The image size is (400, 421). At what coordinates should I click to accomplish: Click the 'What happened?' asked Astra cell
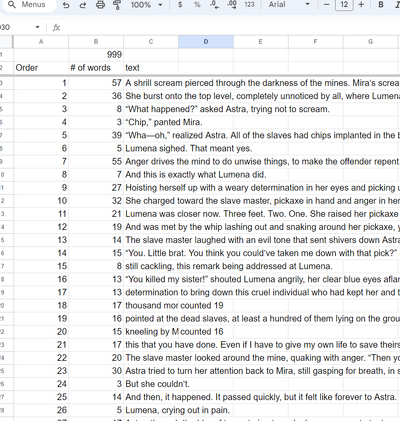click(x=227, y=109)
